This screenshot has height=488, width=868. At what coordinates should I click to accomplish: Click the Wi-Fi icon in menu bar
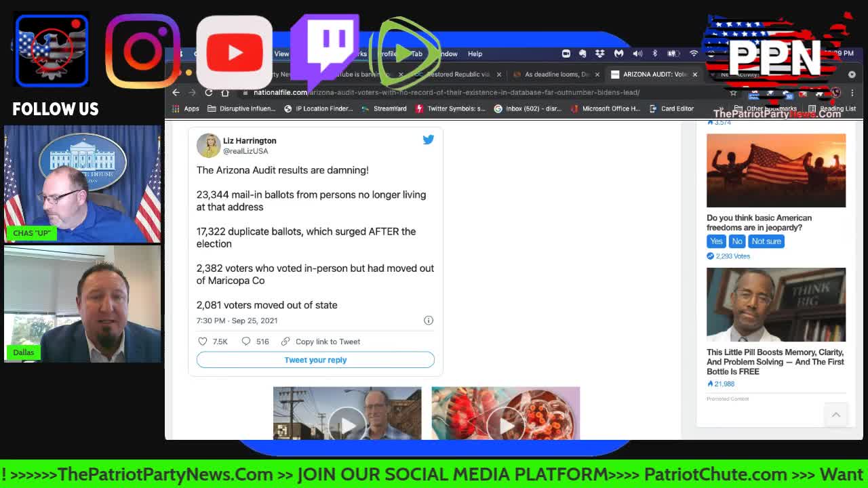693,54
